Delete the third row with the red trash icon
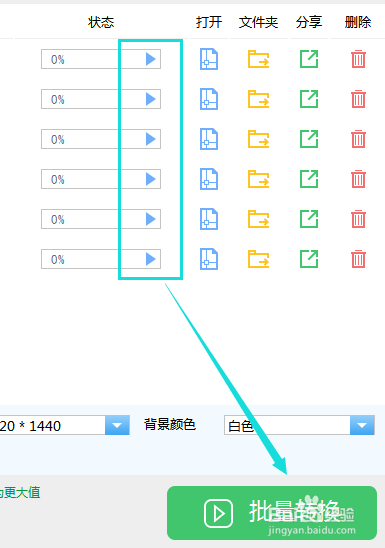Viewport: 385px width, 548px height. (358, 139)
